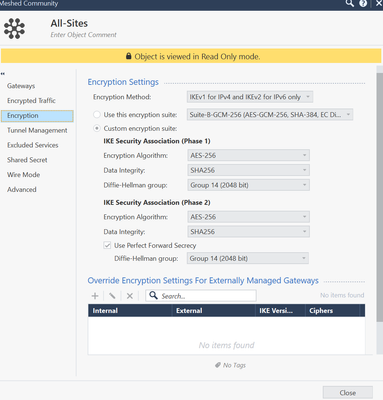
Task: Click the meshed community star icon
Action: click(x=14, y=29)
